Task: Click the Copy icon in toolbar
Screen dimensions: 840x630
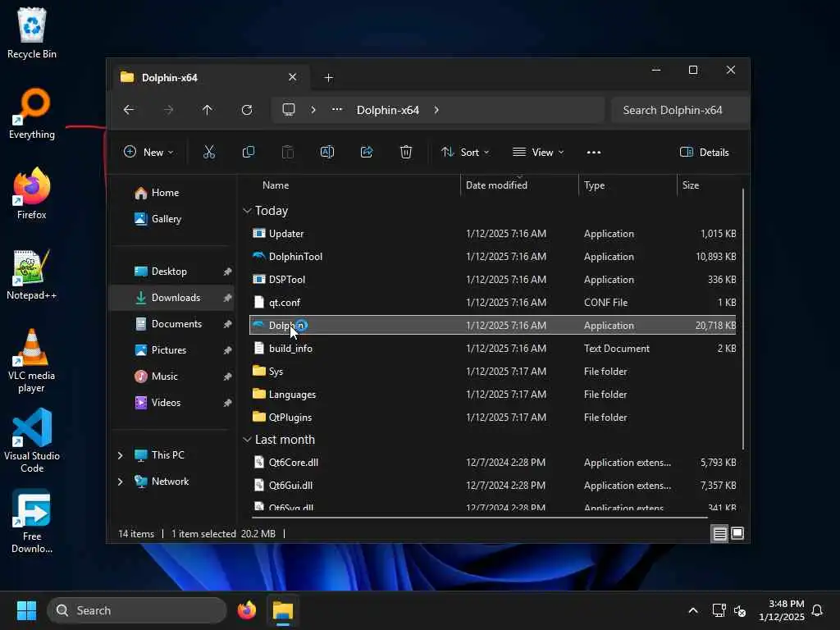Action: point(248,152)
